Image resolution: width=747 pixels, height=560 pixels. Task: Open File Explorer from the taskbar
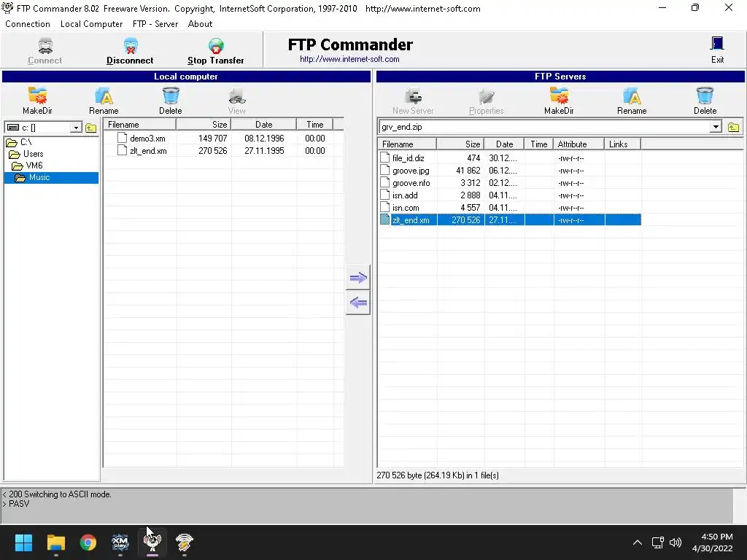pos(55,542)
